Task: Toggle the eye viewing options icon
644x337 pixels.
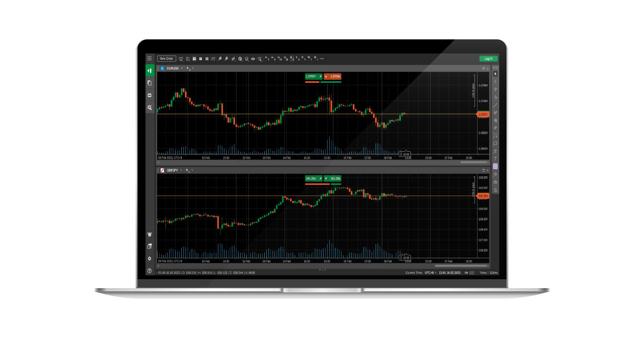Action: (x=253, y=59)
